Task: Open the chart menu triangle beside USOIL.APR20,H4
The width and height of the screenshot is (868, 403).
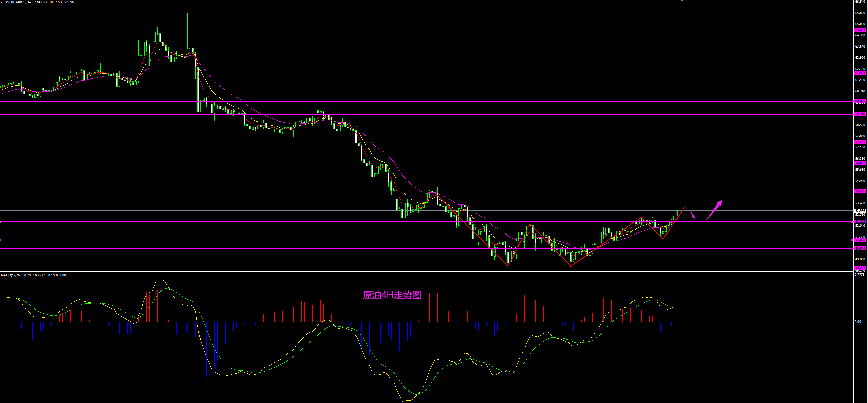Action: (2, 2)
